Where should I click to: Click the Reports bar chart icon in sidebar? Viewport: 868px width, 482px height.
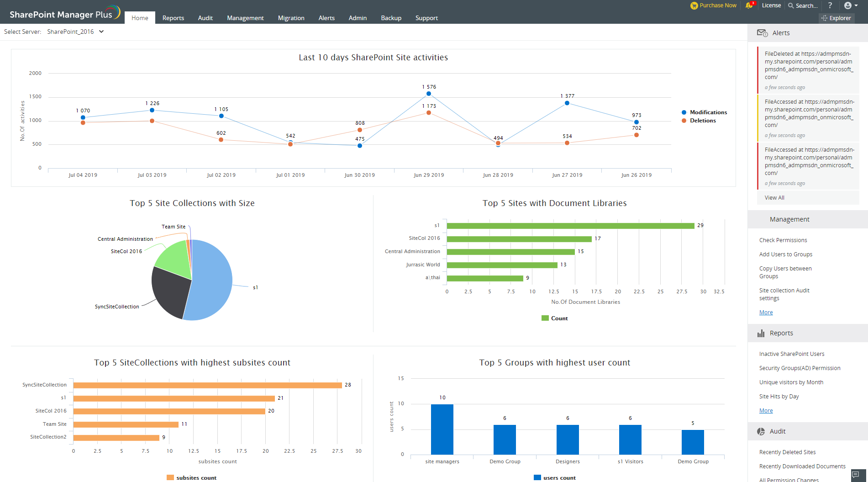click(x=761, y=333)
